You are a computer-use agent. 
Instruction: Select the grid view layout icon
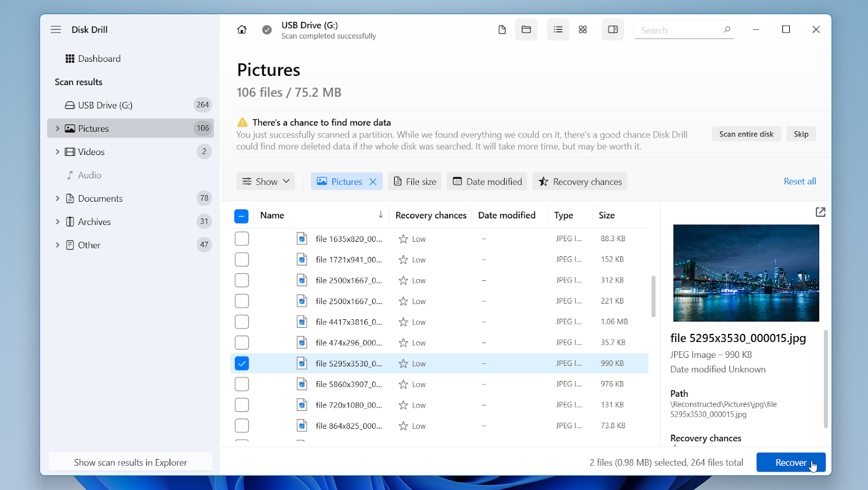tap(583, 30)
